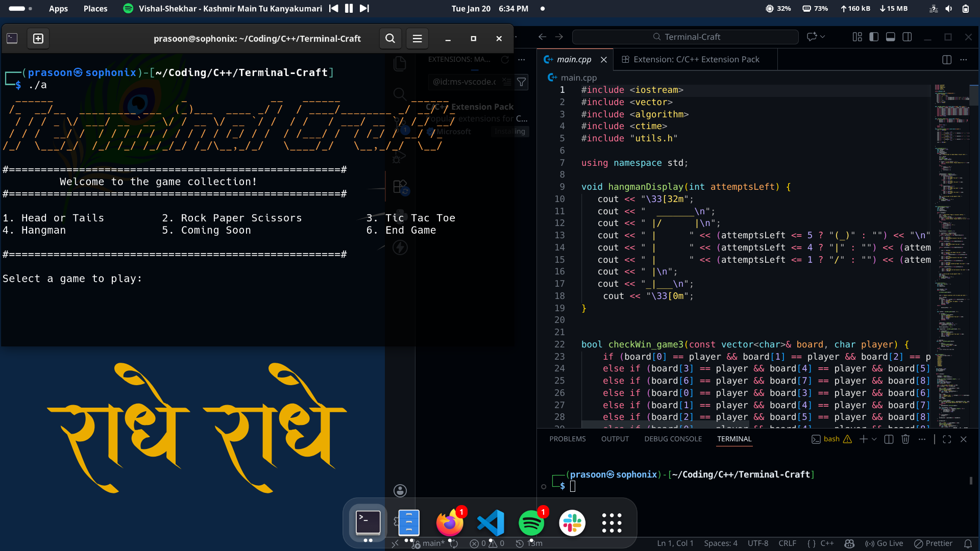Open Slack from the dock

pyautogui.click(x=572, y=523)
